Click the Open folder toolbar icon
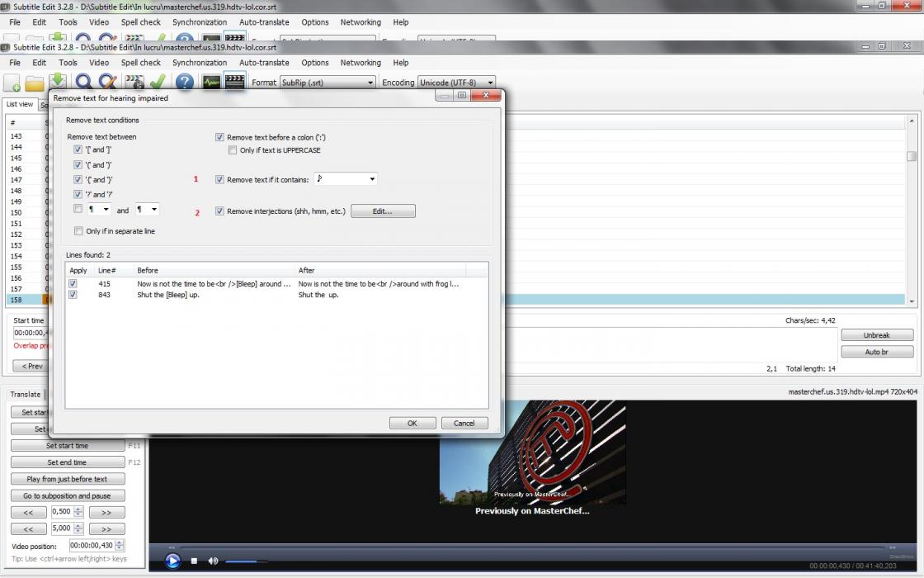The image size is (924, 578). click(35, 83)
